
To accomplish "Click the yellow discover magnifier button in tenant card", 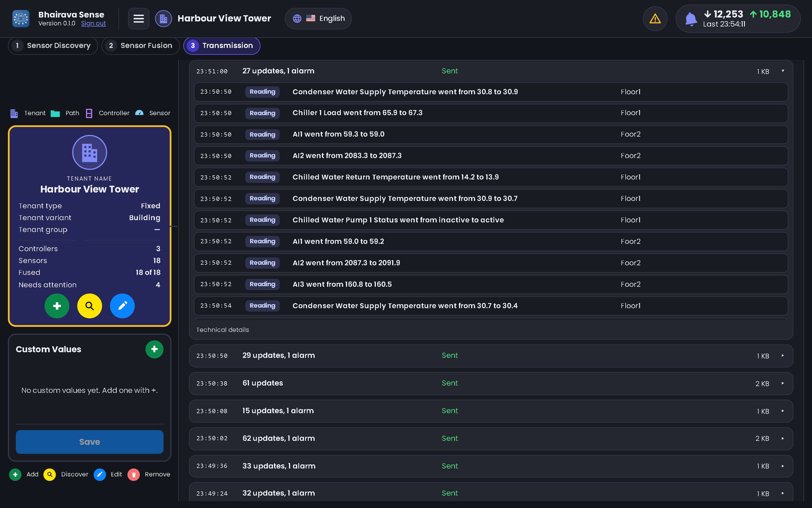I will (x=90, y=306).
